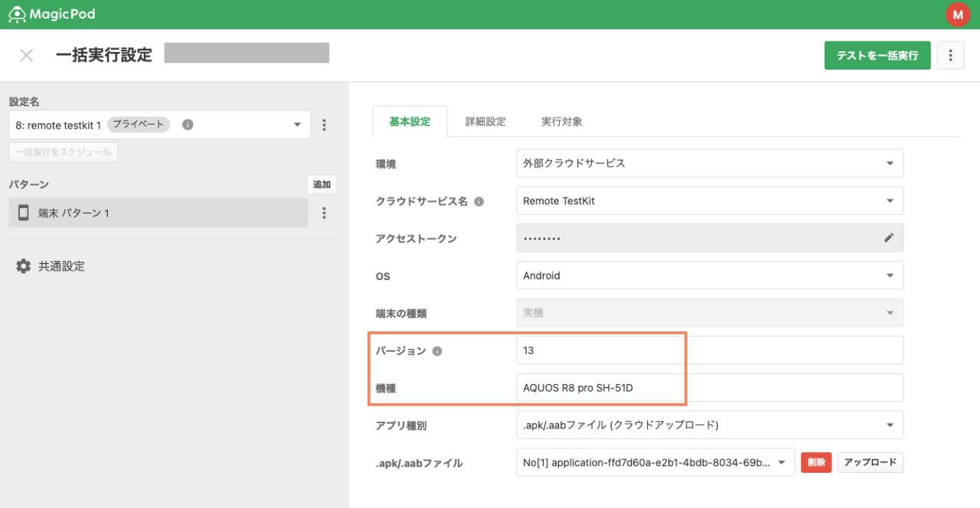Click the red 削除 button
Screen dimensions: 980x508
(x=815, y=462)
